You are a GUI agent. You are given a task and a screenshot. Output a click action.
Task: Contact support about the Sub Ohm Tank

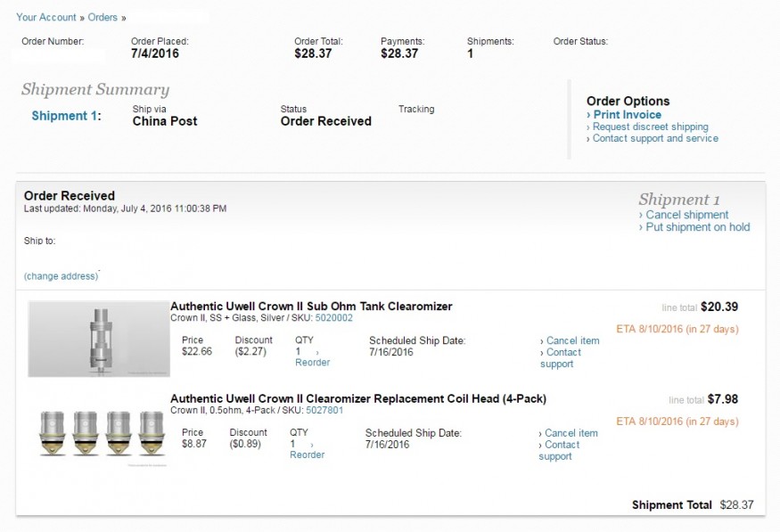(x=562, y=358)
